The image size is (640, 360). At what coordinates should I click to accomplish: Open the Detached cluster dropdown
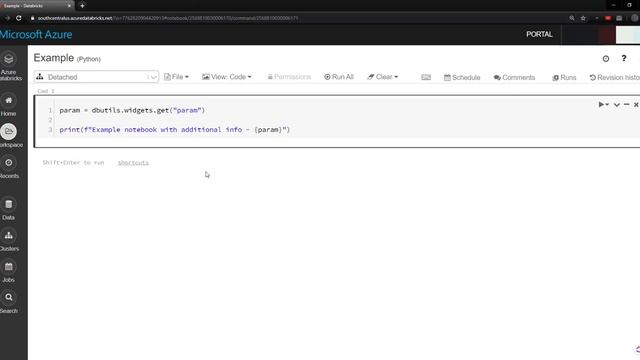pos(96,77)
